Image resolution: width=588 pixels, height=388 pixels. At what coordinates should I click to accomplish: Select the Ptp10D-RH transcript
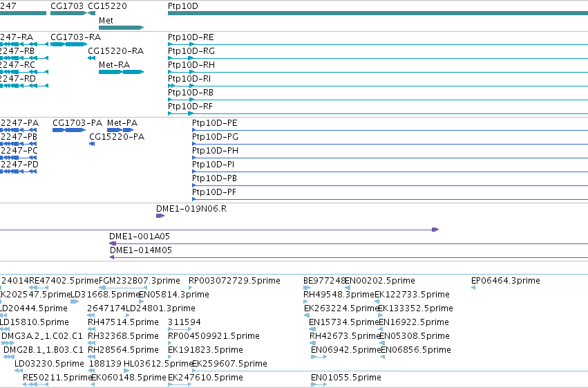[378, 72]
